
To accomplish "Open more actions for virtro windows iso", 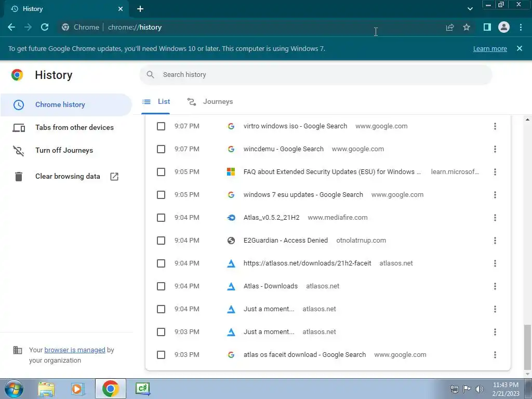I will click(x=495, y=126).
